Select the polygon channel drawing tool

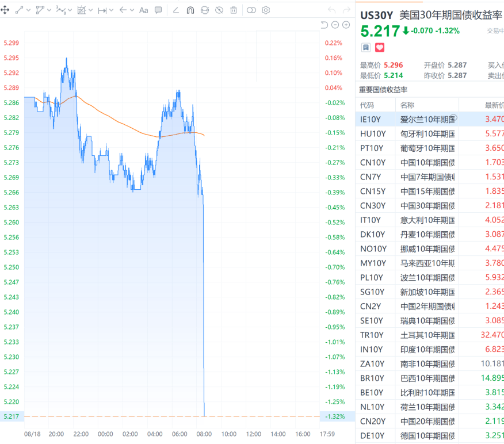click(x=40, y=10)
